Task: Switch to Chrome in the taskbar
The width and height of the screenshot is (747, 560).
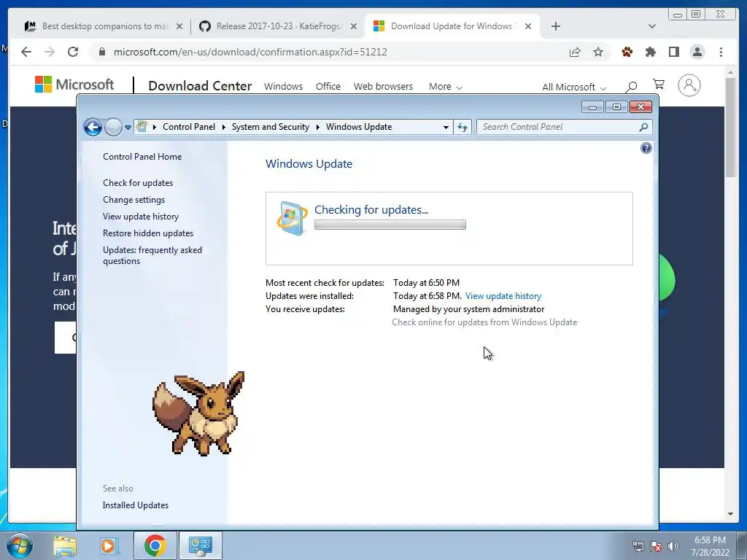Action: [155, 545]
